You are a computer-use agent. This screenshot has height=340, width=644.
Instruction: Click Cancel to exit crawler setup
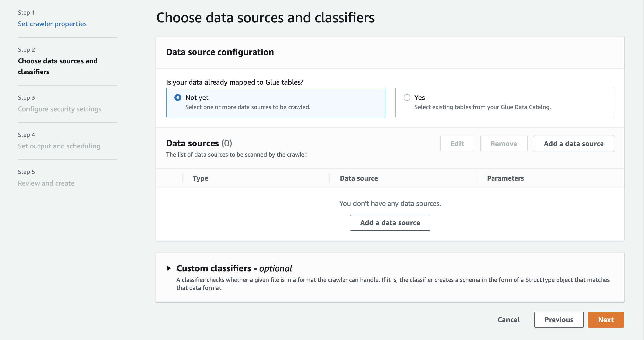tap(508, 319)
